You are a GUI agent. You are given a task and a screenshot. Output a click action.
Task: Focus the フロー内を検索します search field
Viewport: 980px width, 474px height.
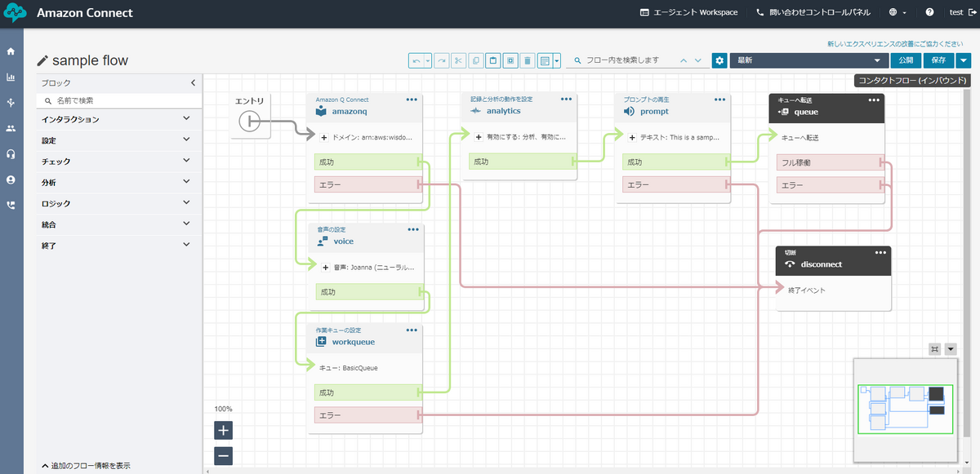(x=621, y=60)
